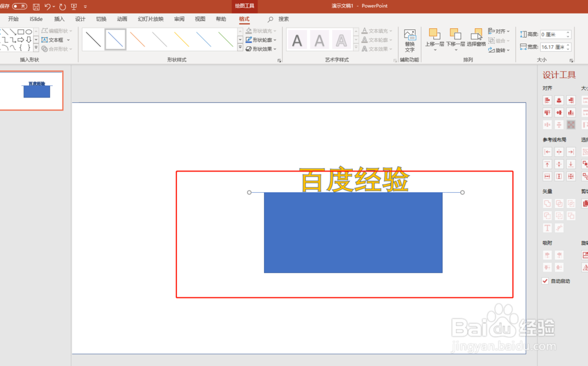Open the 对齐 align dropdown

coord(499,31)
